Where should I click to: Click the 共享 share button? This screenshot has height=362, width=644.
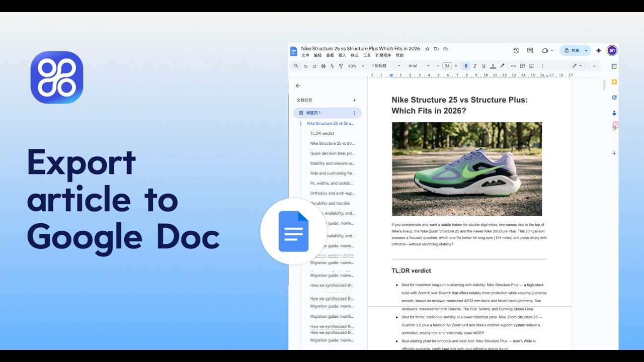571,51
